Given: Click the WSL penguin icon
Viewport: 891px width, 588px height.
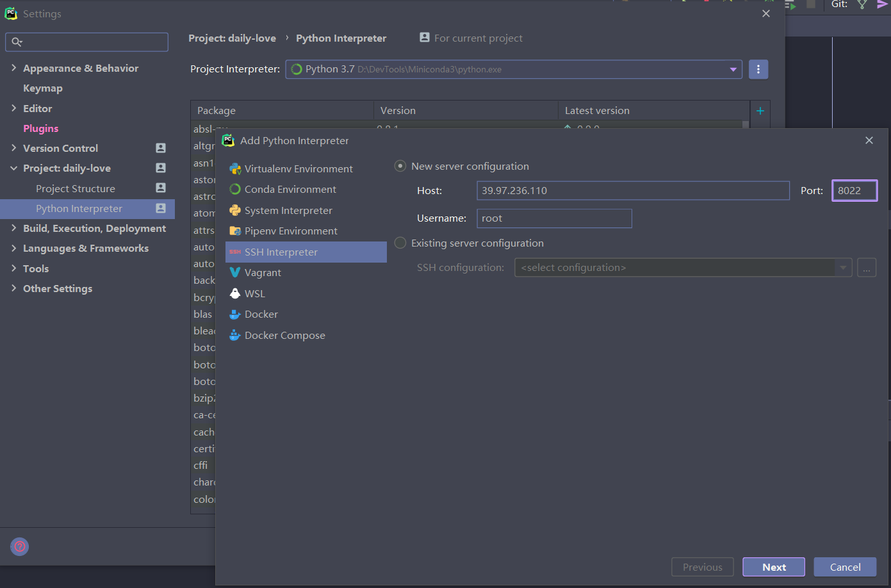Looking at the screenshot, I should [x=235, y=294].
